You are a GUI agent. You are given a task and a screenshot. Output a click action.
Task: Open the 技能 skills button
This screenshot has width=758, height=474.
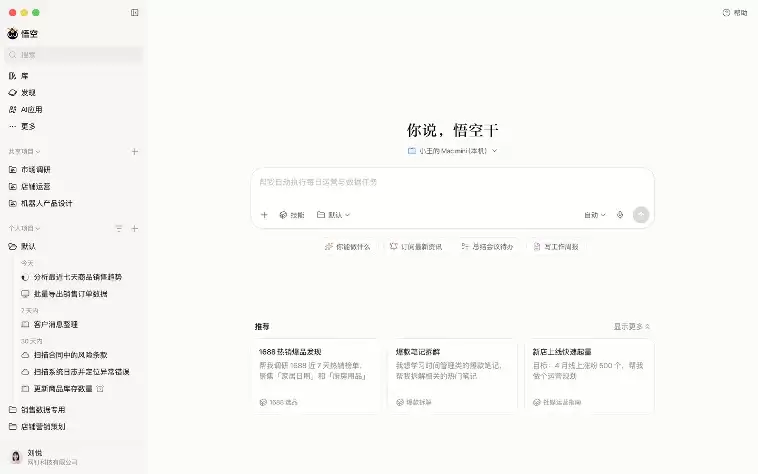coord(292,215)
